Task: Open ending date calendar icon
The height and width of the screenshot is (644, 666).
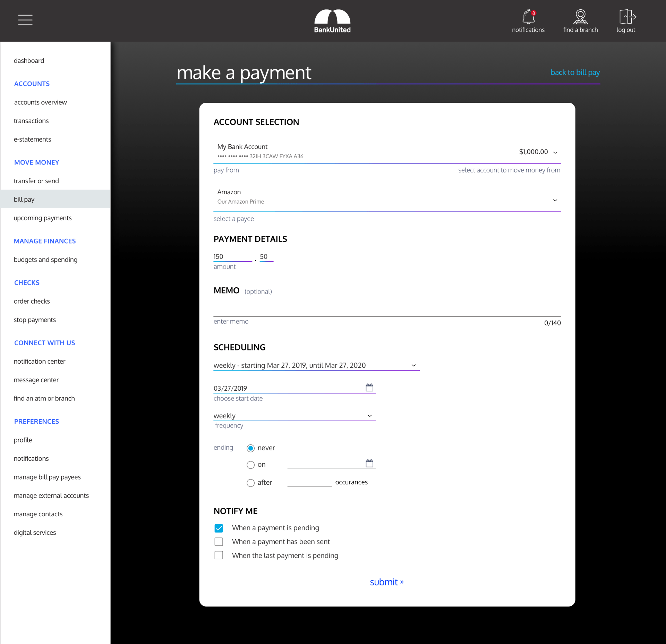Action: (369, 464)
